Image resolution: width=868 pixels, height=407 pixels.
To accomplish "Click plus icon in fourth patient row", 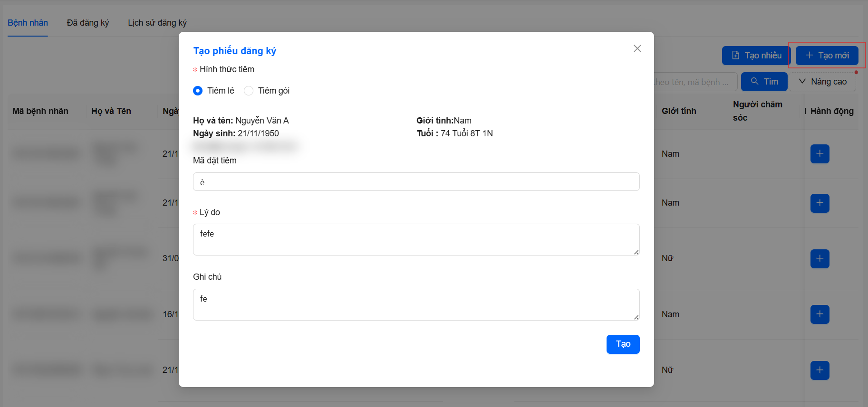I will click(820, 314).
